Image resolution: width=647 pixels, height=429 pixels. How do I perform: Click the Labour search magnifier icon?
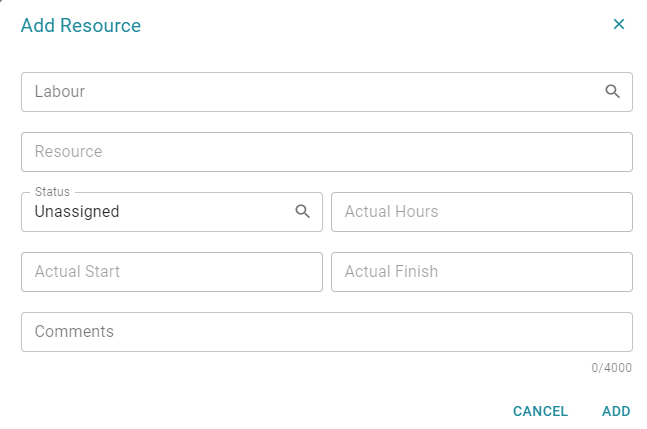tap(612, 91)
